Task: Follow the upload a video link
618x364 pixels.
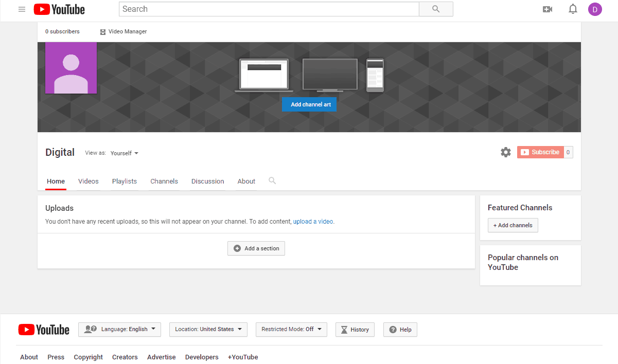Action: click(x=313, y=222)
